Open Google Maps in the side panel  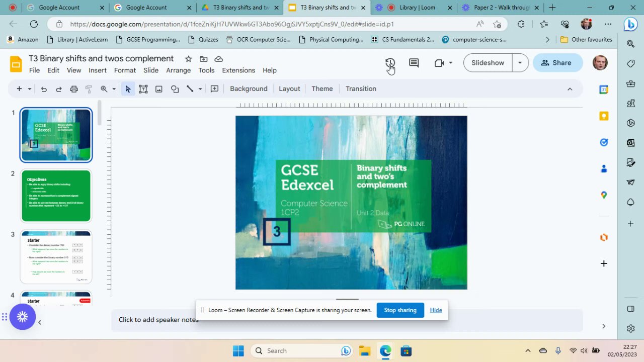pos(604,195)
